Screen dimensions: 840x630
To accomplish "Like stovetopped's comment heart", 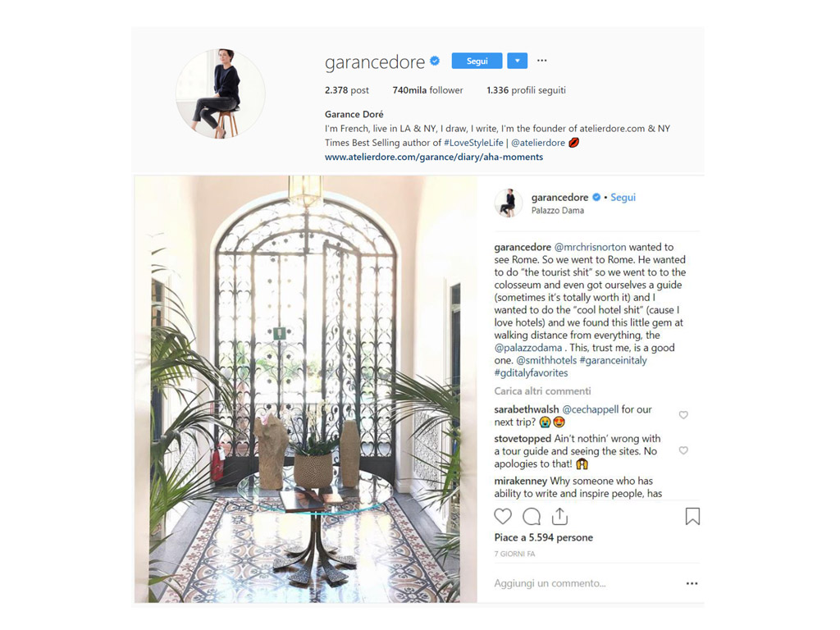I will (683, 450).
